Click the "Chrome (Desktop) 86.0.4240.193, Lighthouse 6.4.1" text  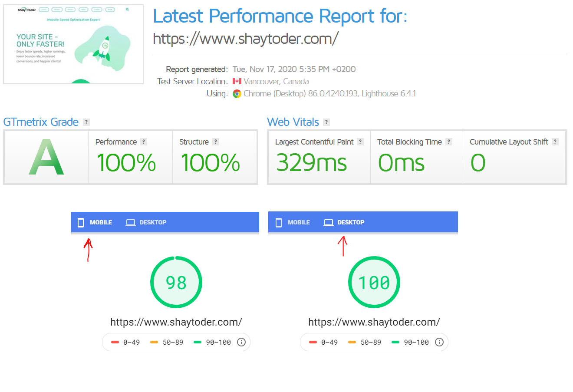pos(330,94)
